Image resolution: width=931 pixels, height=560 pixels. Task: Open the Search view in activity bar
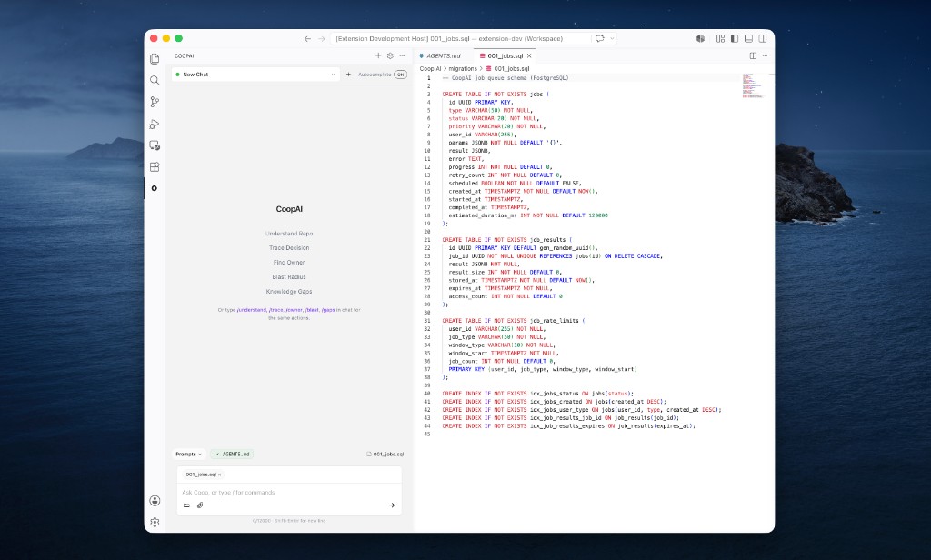pyautogui.click(x=155, y=80)
